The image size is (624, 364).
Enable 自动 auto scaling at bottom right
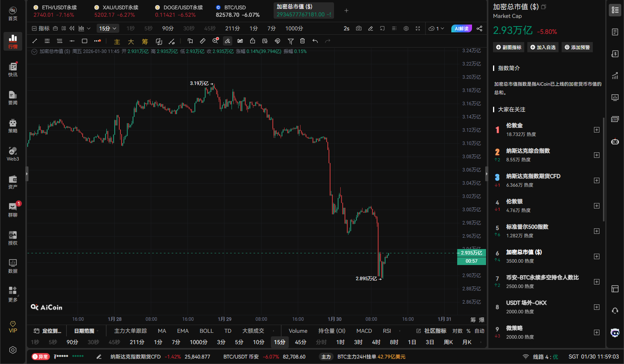click(x=479, y=330)
